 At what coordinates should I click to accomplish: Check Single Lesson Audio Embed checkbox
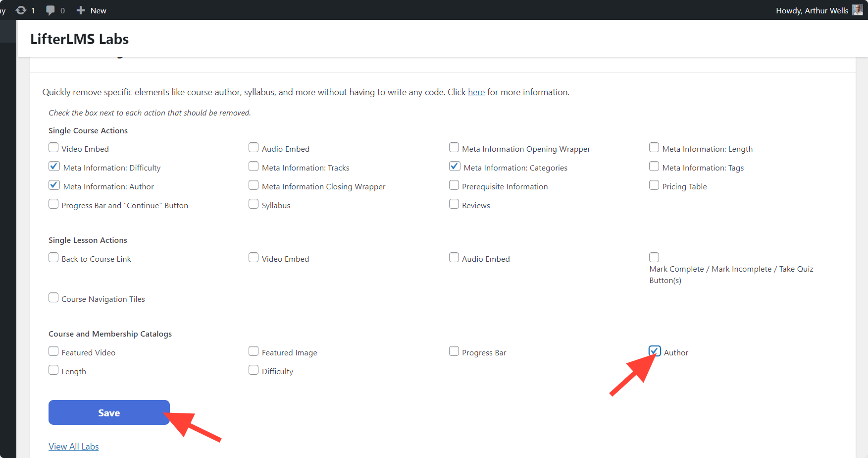(454, 258)
